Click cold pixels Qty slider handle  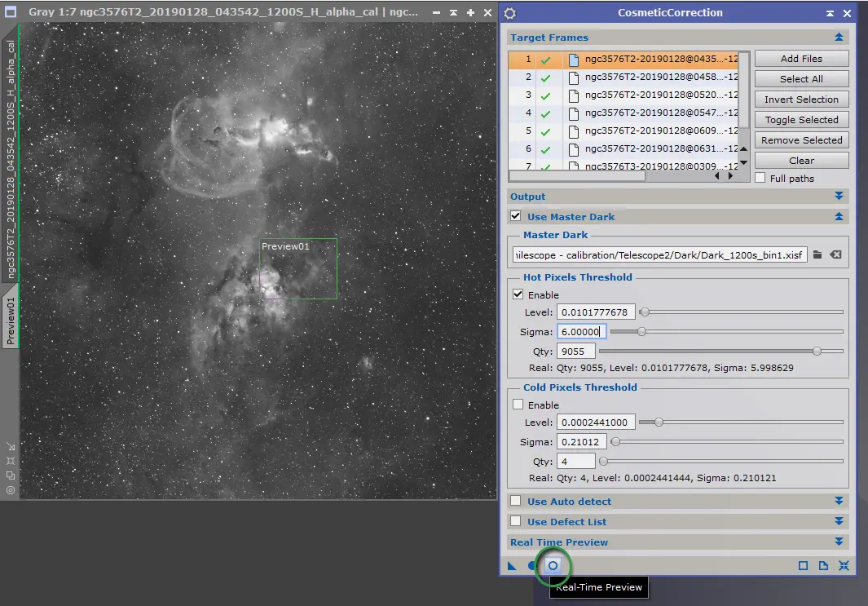click(x=603, y=461)
